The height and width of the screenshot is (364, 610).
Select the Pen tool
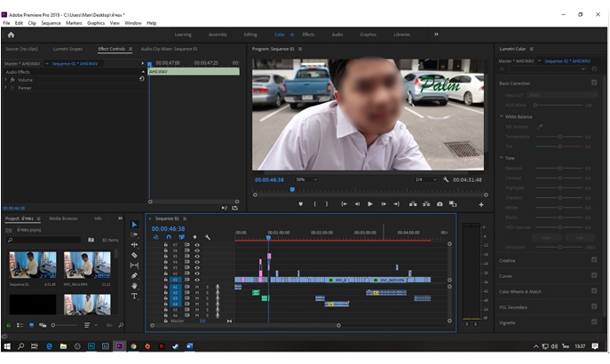click(x=134, y=275)
